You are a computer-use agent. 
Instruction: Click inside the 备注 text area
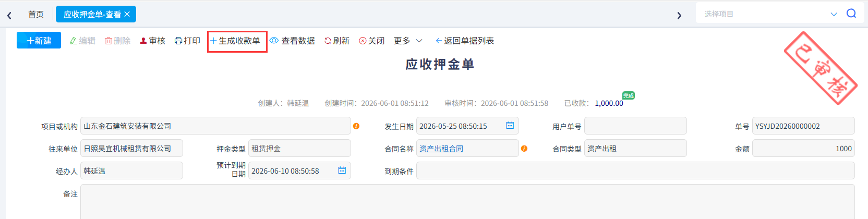[x=467, y=202]
